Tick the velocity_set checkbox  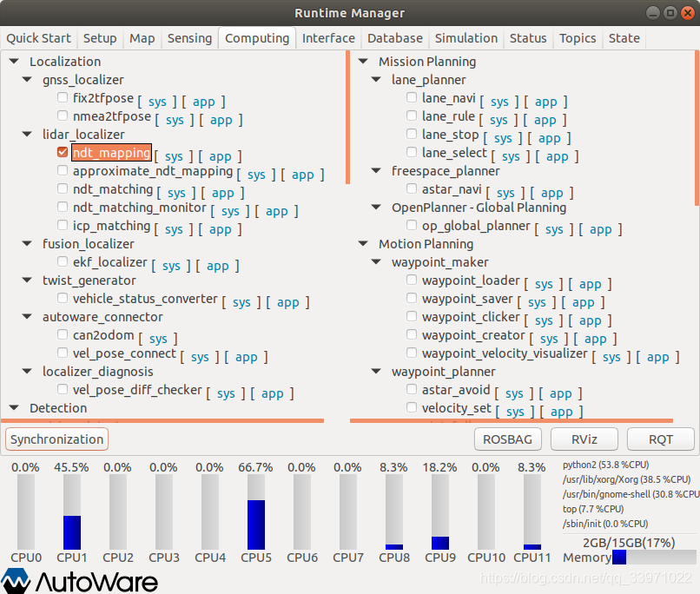[412, 407]
